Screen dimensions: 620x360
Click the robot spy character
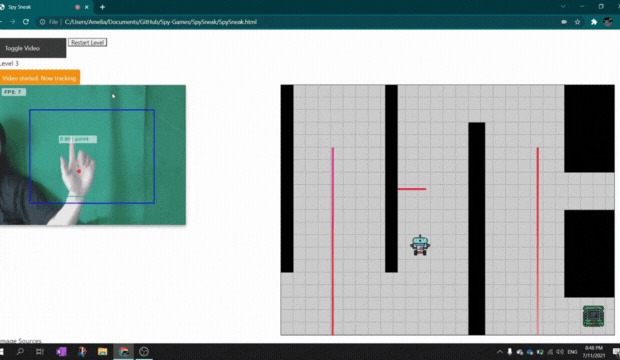click(420, 245)
